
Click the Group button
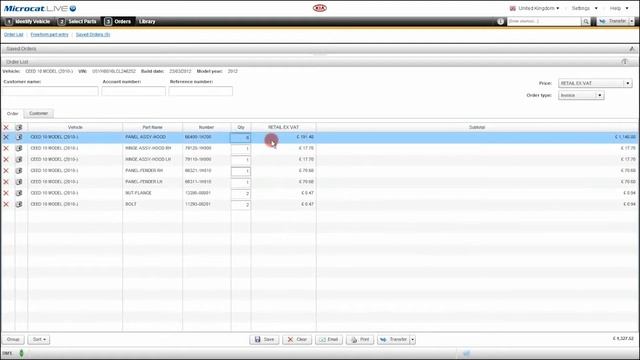(x=13, y=340)
